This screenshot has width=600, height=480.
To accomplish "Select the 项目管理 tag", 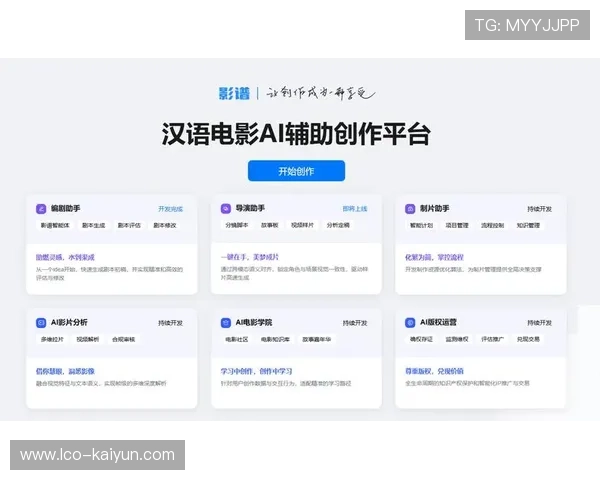I will [x=457, y=225].
